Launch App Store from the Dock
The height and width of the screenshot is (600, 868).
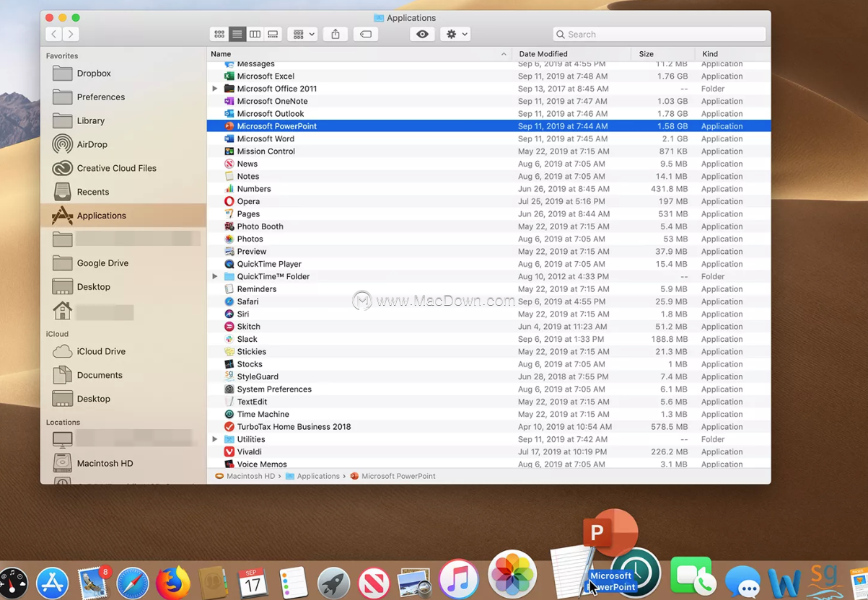pyautogui.click(x=53, y=583)
